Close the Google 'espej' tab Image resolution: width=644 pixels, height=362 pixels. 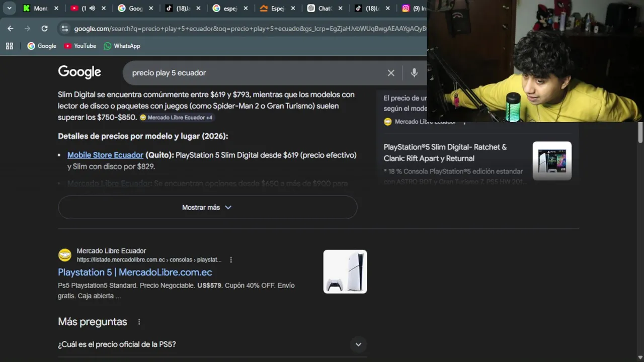246,9
